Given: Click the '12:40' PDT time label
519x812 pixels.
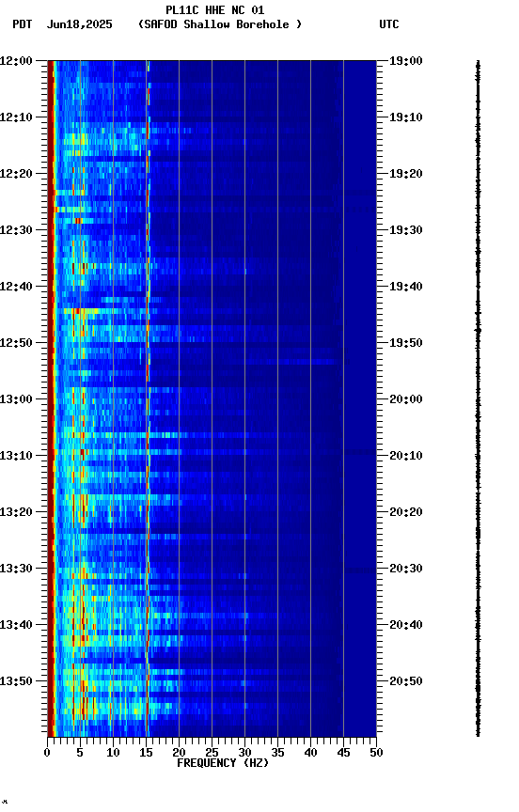Looking at the screenshot, I should 16,287.
